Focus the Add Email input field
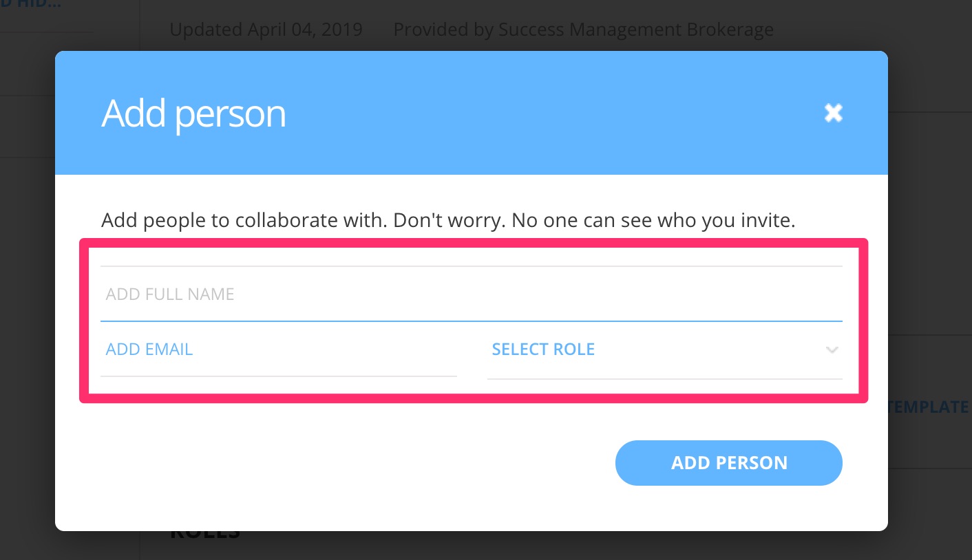Image resolution: width=972 pixels, height=560 pixels. (x=278, y=349)
